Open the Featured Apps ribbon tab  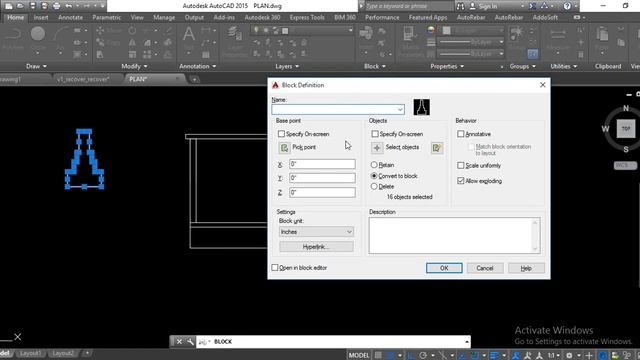coord(428,18)
